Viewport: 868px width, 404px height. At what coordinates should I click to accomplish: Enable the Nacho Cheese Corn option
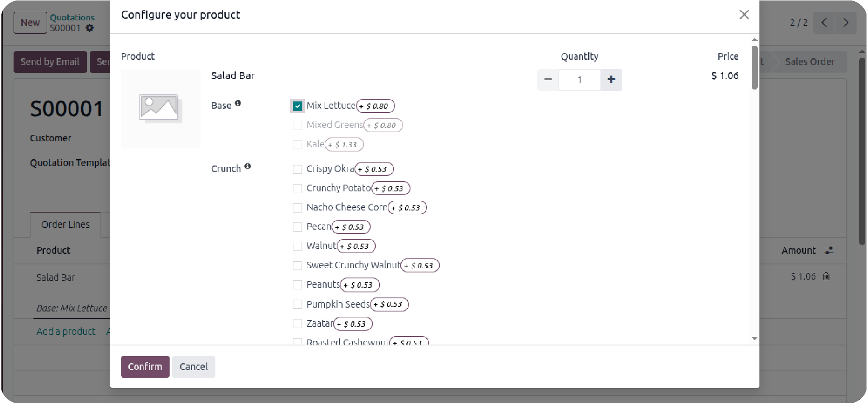[298, 208]
